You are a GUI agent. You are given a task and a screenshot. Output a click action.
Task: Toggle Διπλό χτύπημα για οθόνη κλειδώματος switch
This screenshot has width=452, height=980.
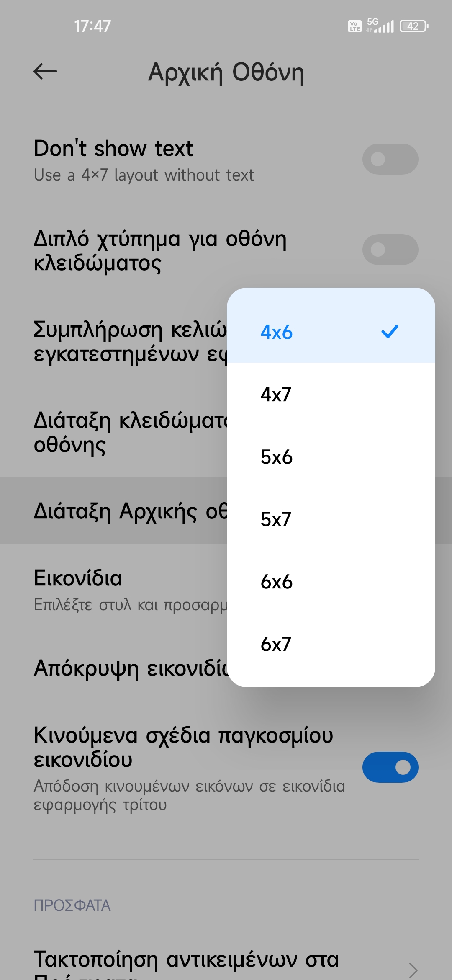(x=390, y=250)
